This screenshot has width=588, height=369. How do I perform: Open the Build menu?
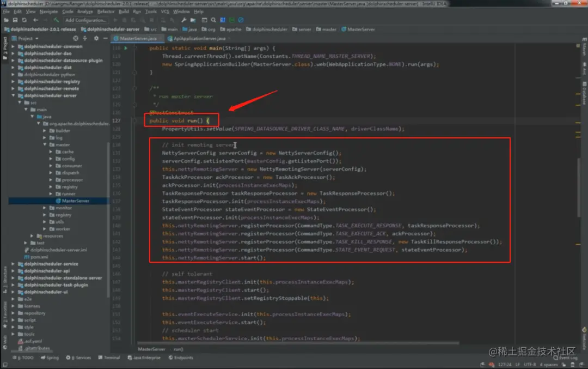pos(124,11)
